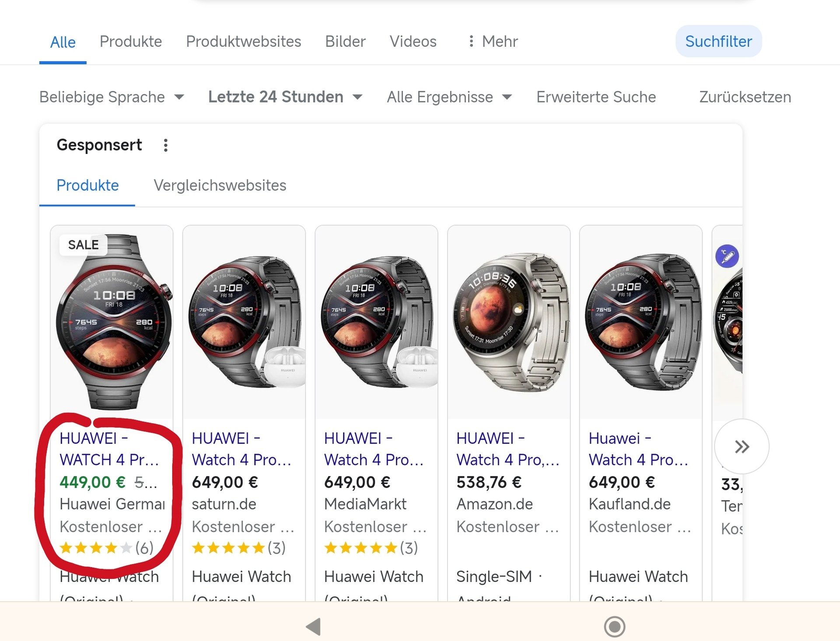Click the double-chevron next products arrow
Image resolution: width=840 pixels, height=641 pixels.
pos(742,446)
